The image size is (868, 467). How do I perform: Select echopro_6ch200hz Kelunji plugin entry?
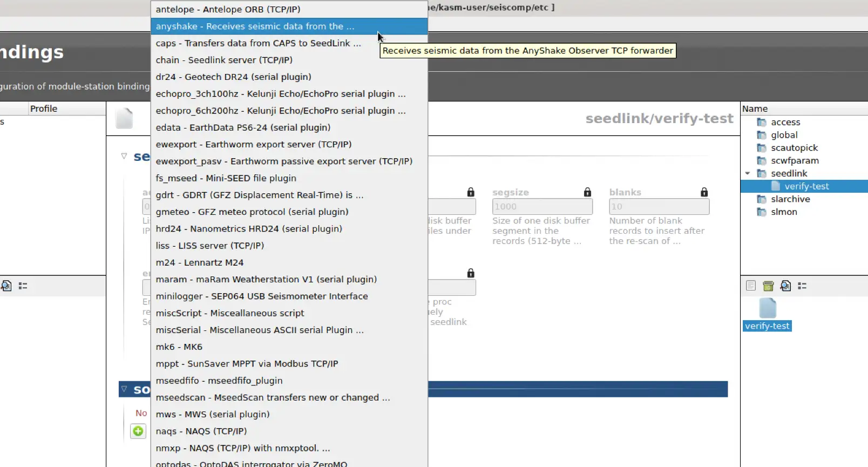pos(289,111)
